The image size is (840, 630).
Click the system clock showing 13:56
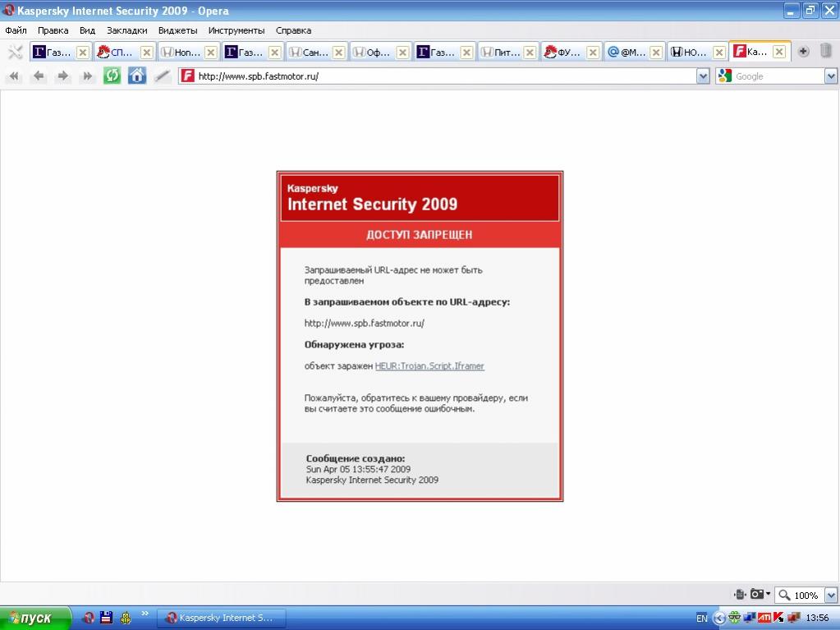point(817,619)
